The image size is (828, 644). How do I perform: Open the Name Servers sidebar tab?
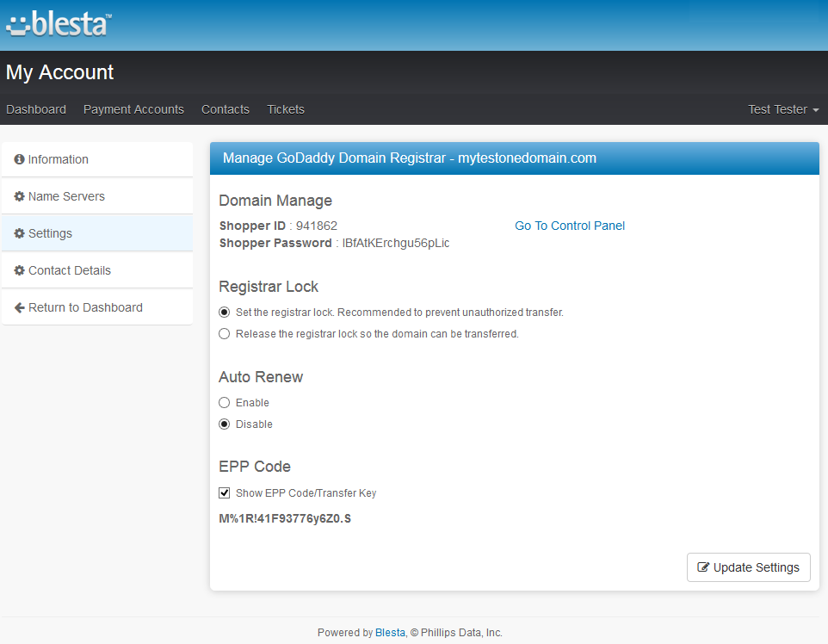[x=97, y=196]
